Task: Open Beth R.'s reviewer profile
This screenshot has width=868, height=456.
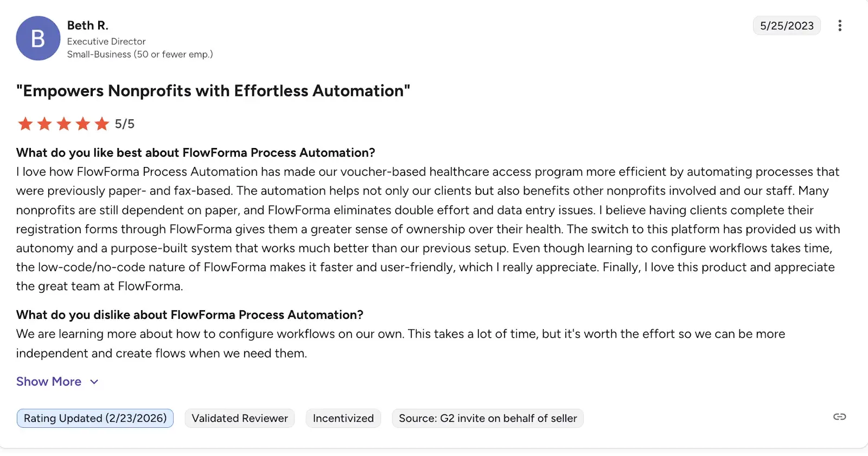Action: click(x=87, y=25)
